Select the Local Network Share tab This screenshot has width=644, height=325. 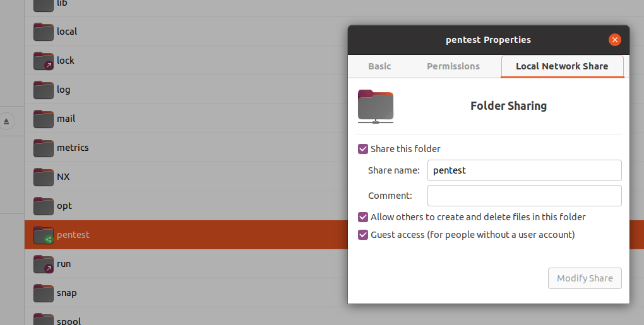[x=563, y=66]
